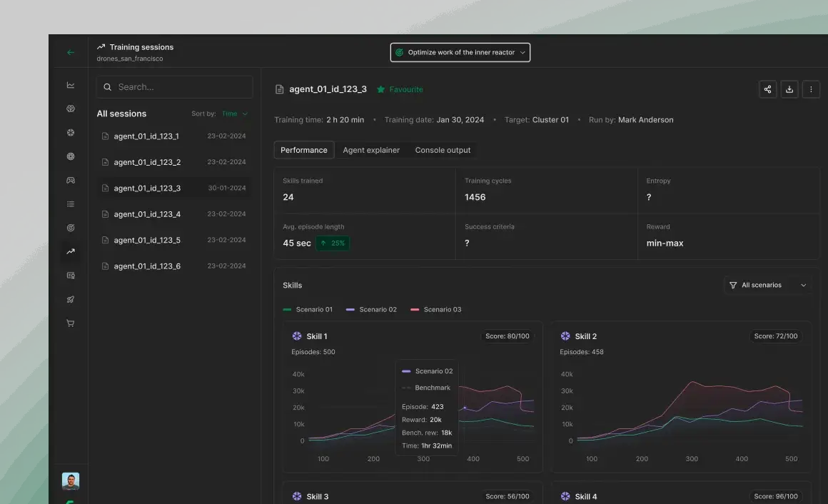Go back using the green arrow
Screen dimensions: 828x504
tap(70, 52)
